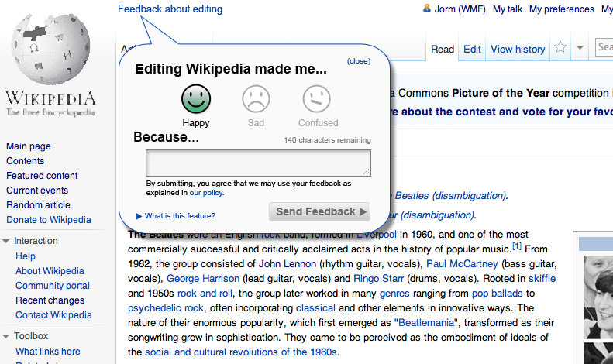Image resolution: width=613 pixels, height=364 pixels.
Task: Click the Liverpool link in the article
Action: 377,235
